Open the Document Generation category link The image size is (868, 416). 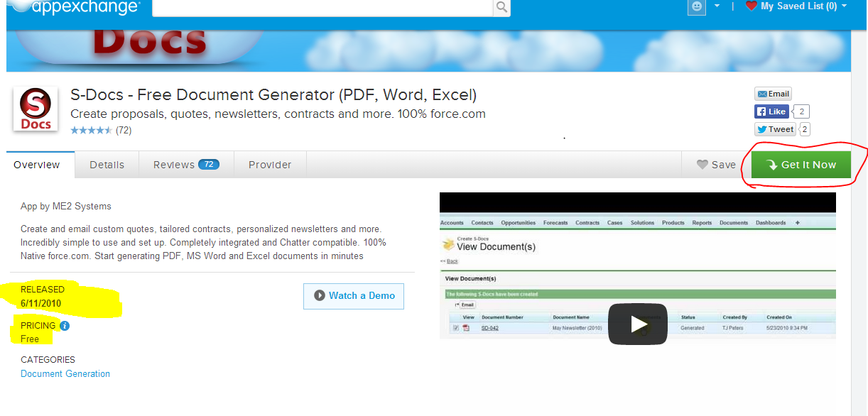click(65, 373)
